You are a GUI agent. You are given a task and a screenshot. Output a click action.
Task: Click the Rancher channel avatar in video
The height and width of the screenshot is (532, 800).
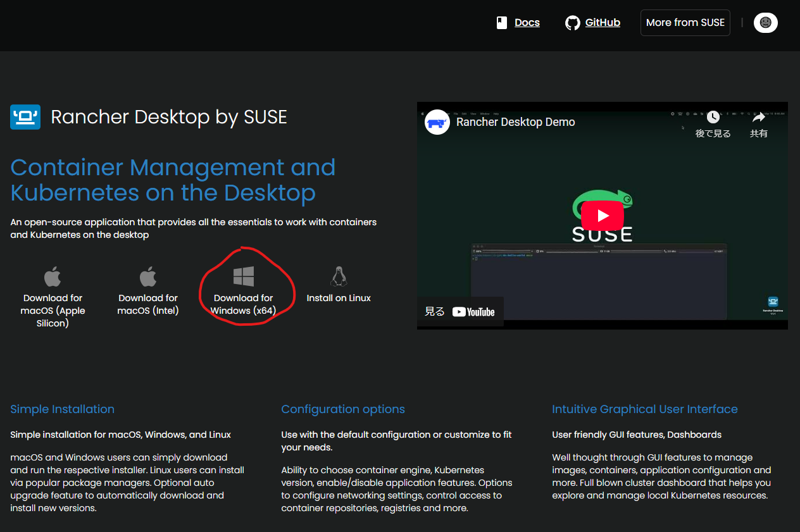(437, 122)
